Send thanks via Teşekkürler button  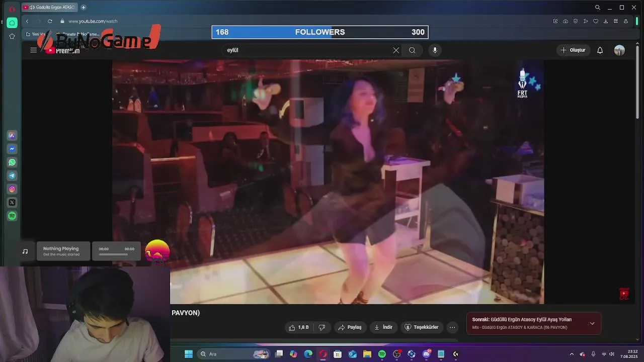(422, 327)
